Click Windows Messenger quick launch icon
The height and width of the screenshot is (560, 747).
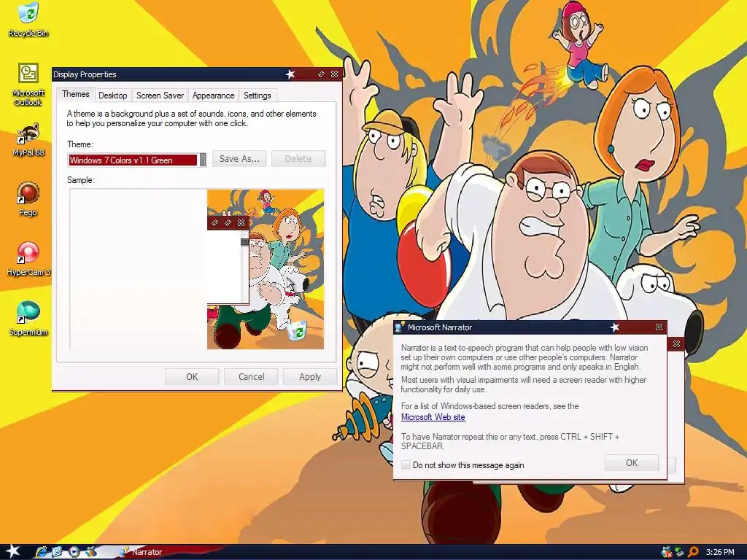pyautogui.click(x=90, y=552)
